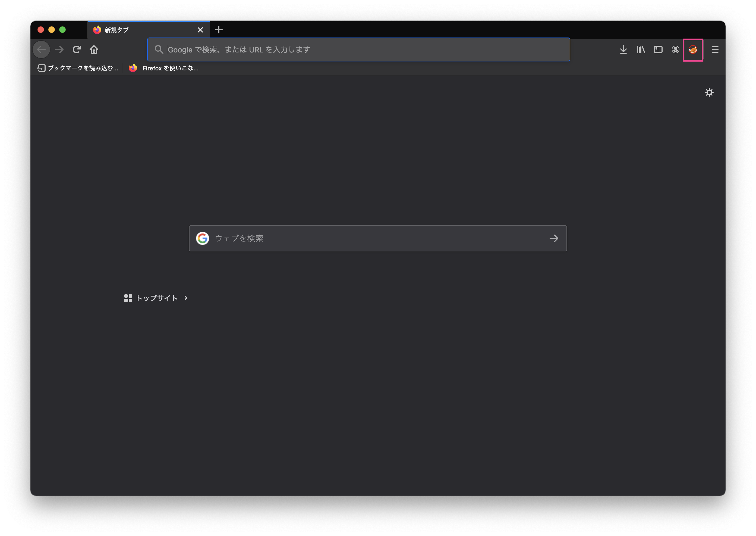Focus the Google URL address bar
756x536 pixels.
click(x=358, y=49)
